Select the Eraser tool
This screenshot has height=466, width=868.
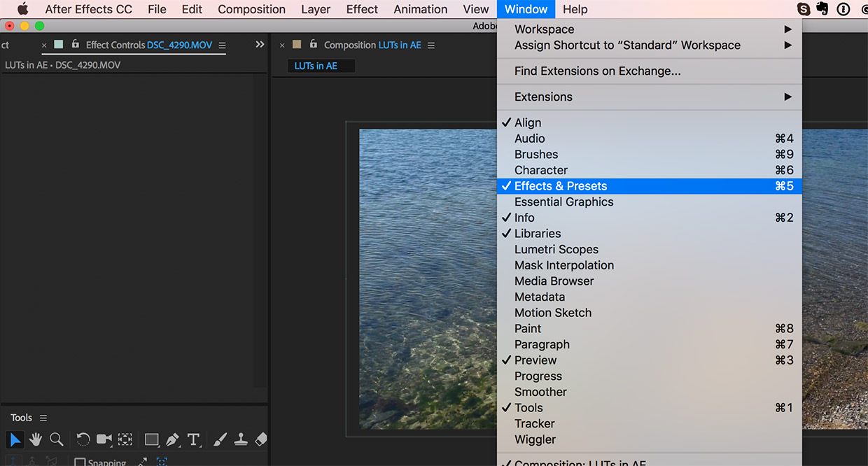tap(260, 439)
